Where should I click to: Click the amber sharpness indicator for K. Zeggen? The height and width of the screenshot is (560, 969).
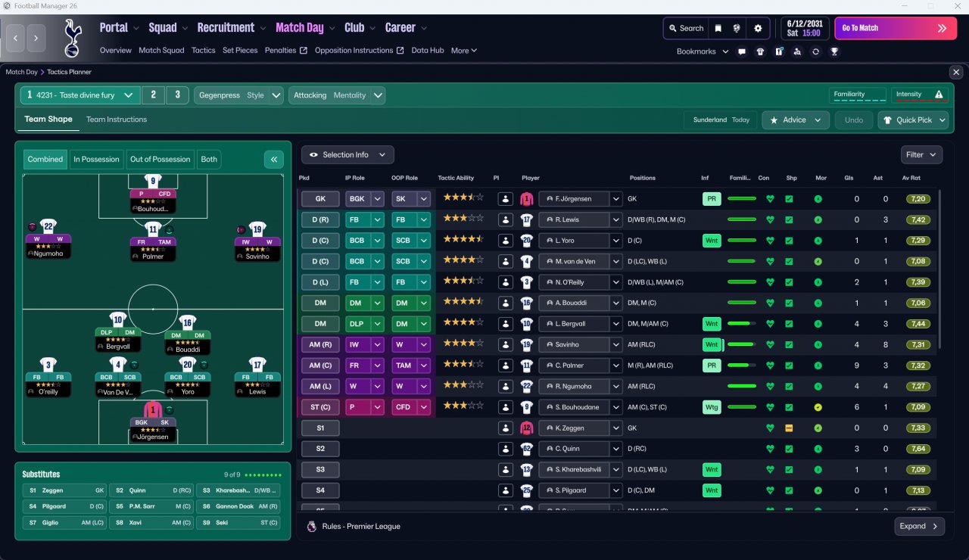(x=789, y=428)
